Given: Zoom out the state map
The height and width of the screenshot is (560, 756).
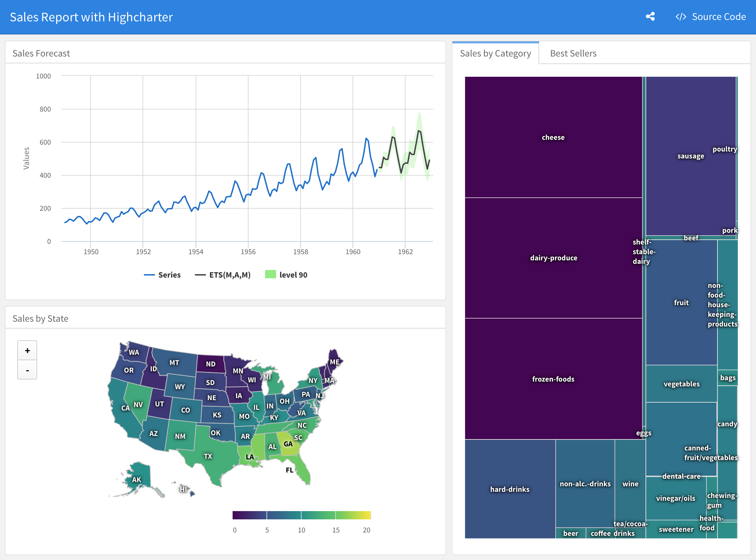Looking at the screenshot, I should tap(27, 370).
